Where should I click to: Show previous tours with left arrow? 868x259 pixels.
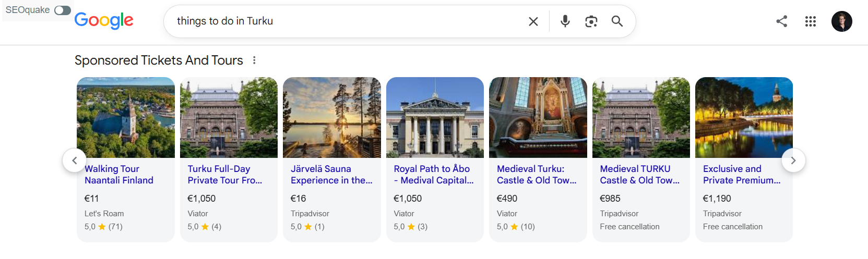coord(75,161)
